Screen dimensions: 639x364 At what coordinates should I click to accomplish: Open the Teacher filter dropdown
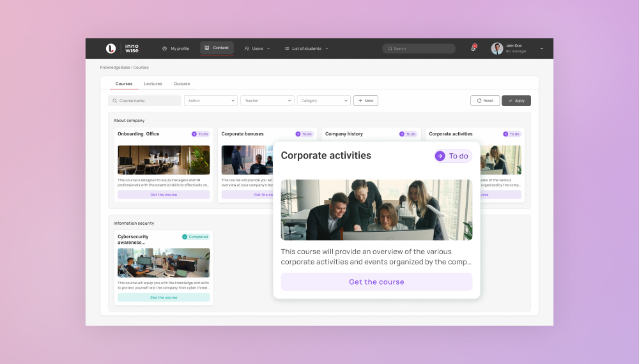pyautogui.click(x=267, y=100)
